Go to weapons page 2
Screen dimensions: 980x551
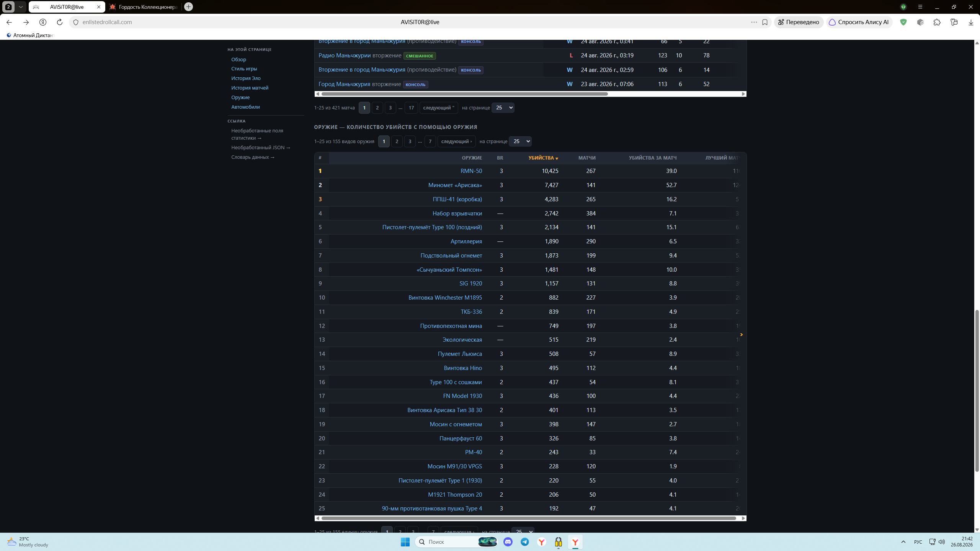pos(397,141)
